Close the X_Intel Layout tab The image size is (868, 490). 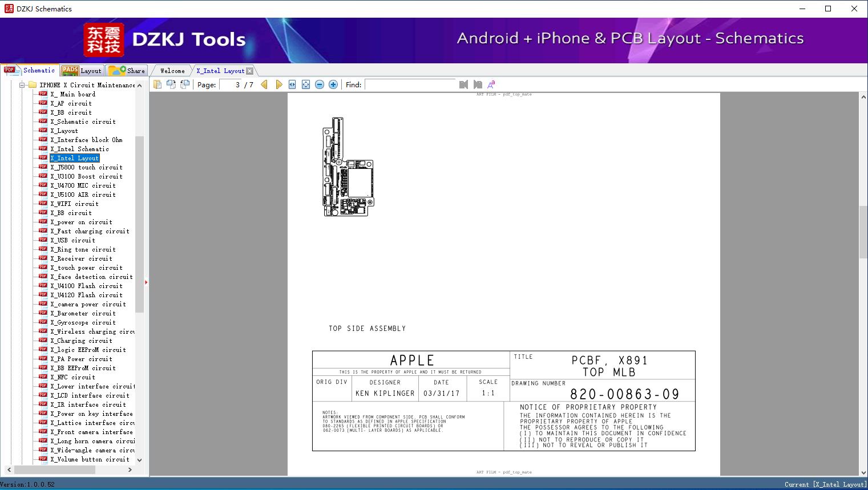pos(249,71)
